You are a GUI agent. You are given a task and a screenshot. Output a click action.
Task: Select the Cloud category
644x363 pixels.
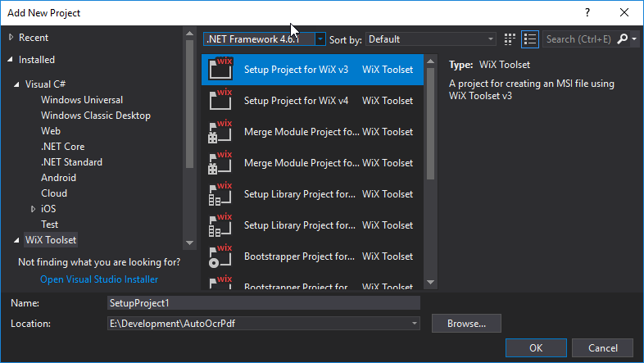click(x=54, y=193)
